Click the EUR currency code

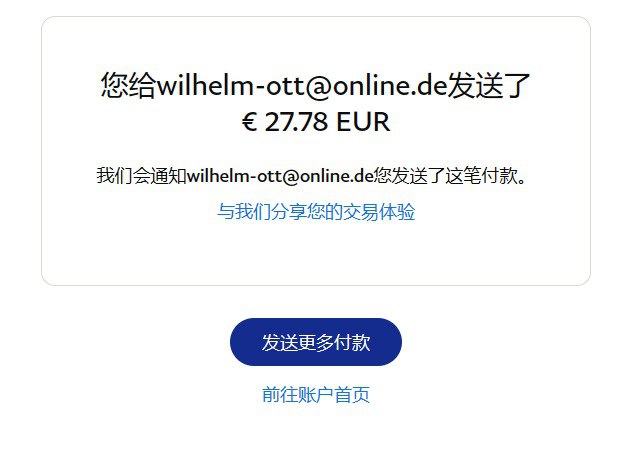coord(363,122)
